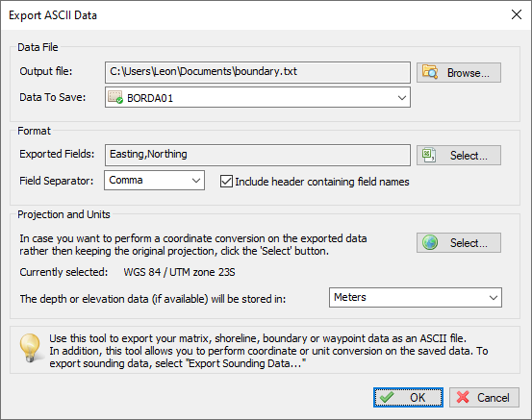Close the Export ASCII Data dialog
532x420 pixels.
click(517, 14)
